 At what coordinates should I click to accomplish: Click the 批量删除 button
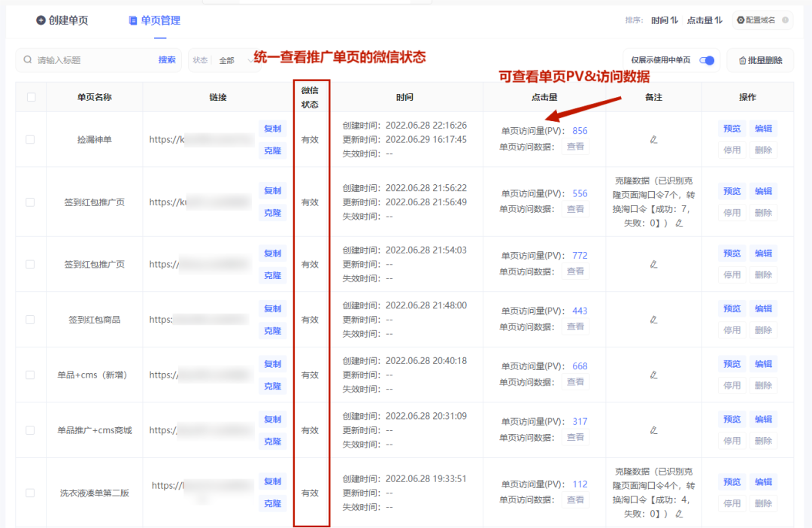760,60
